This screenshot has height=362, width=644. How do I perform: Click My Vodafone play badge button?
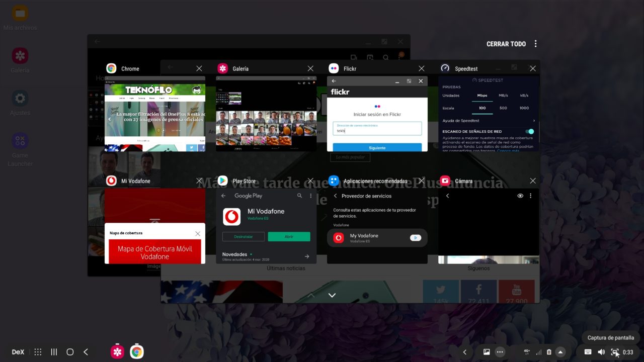coord(416,238)
